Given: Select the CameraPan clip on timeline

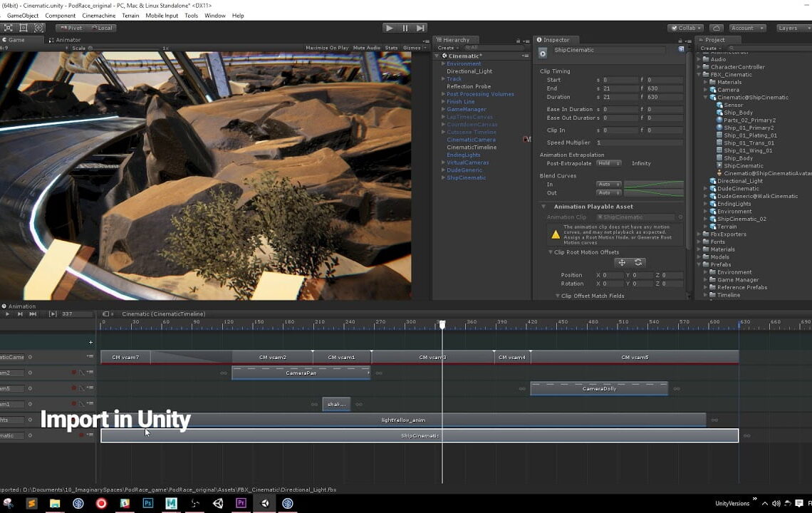Looking at the screenshot, I should [301, 373].
